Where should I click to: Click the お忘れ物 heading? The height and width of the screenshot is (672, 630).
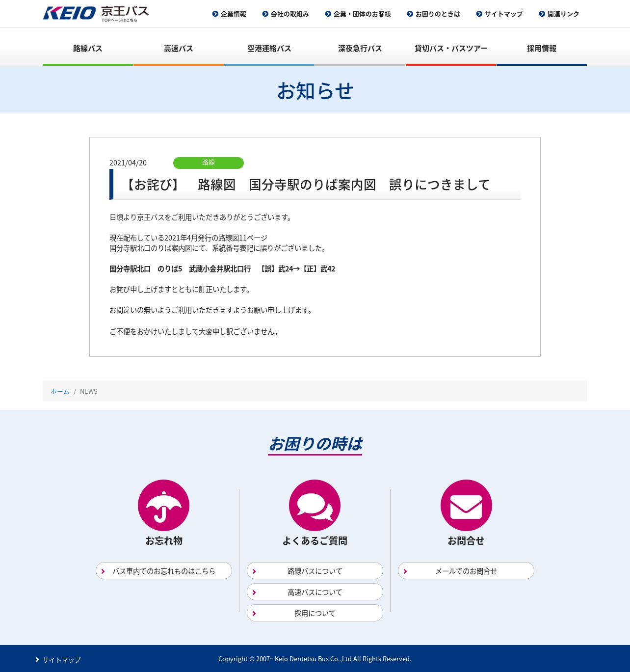click(164, 540)
